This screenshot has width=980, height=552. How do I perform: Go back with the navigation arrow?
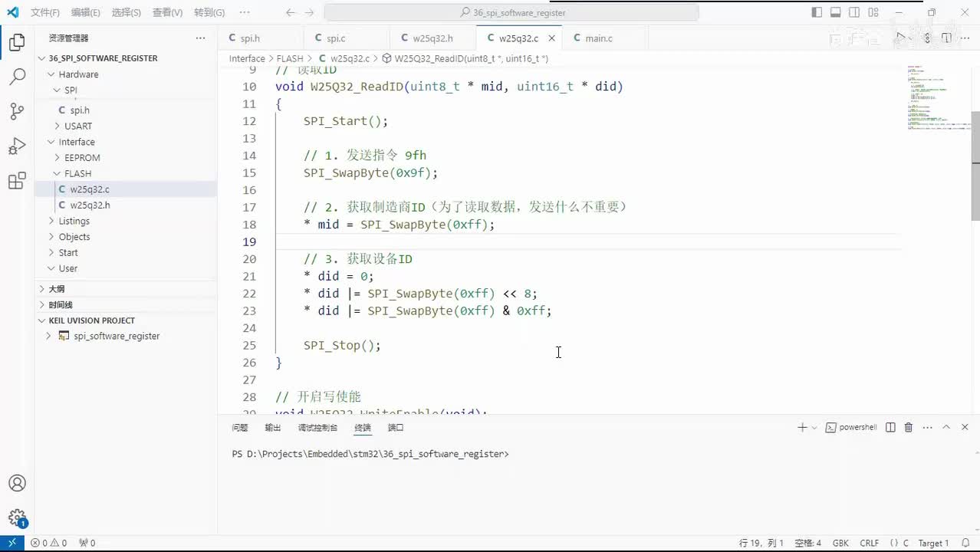tap(290, 12)
